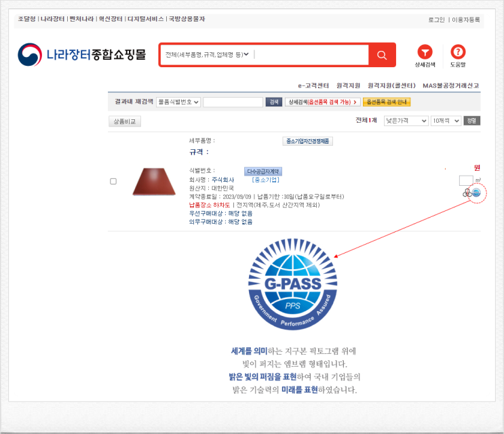The width and height of the screenshot is (504, 434).
Task: Open the 국방상용물자 top menu link
Action: click(x=187, y=19)
